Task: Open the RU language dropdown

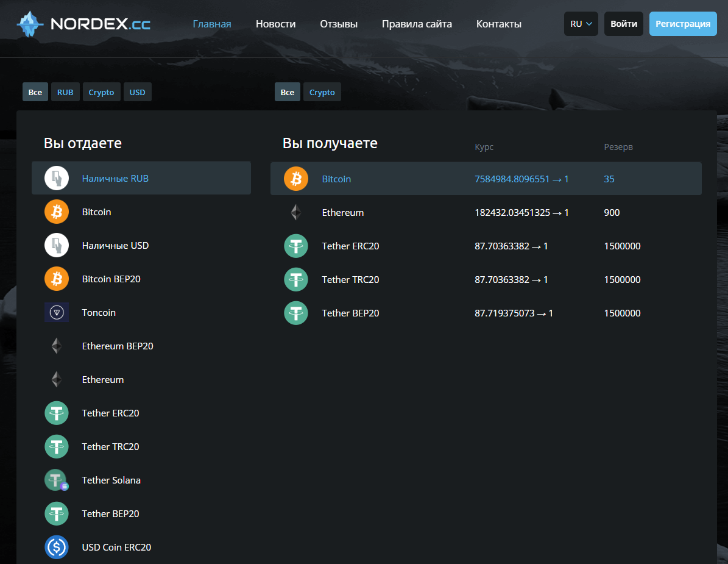Action: pos(581,24)
